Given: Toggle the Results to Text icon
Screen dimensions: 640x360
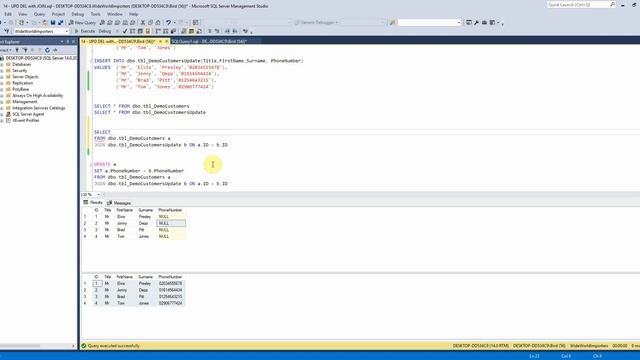Looking at the screenshot, I should (184, 31).
